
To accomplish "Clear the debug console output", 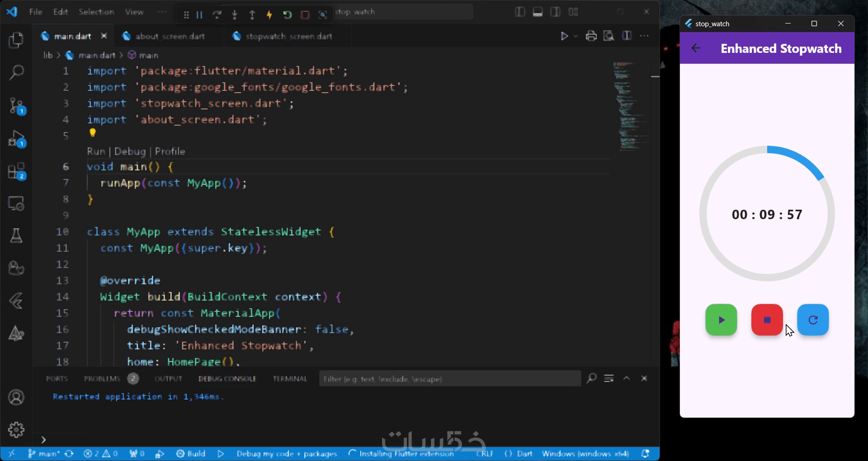I will click(609, 378).
